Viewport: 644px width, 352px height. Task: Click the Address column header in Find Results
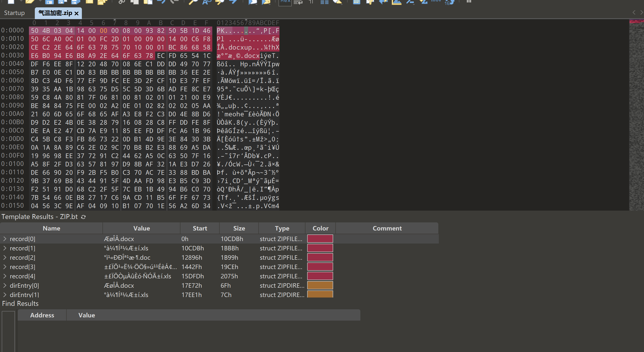coord(42,315)
